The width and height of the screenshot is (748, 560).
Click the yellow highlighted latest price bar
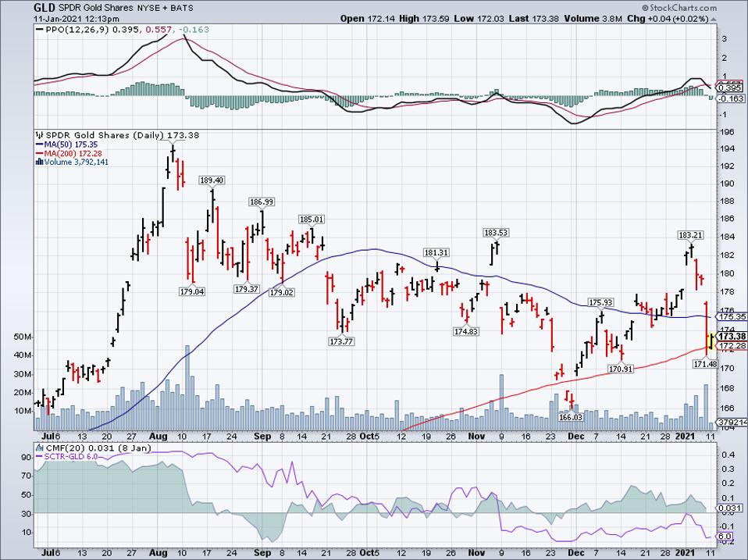tap(710, 341)
